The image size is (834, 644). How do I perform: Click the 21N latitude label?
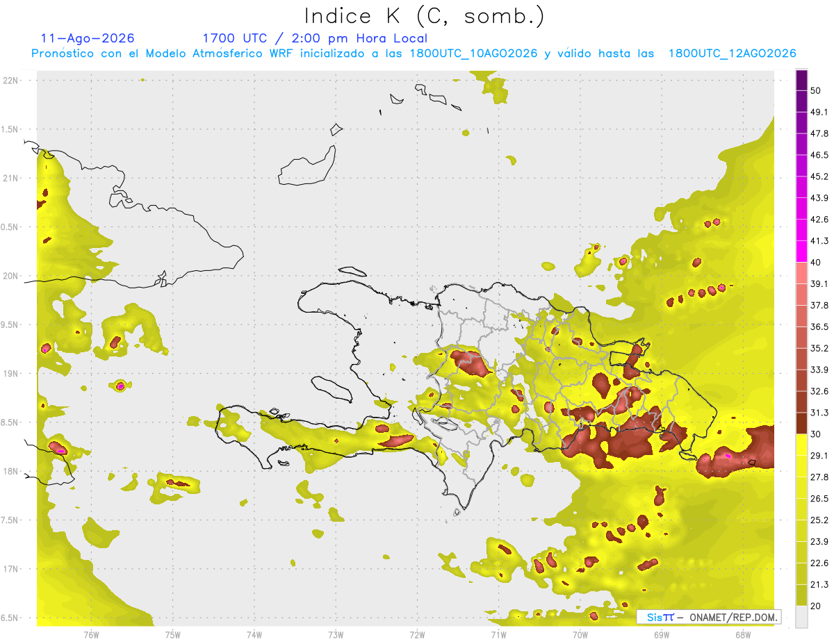pyautogui.click(x=10, y=178)
